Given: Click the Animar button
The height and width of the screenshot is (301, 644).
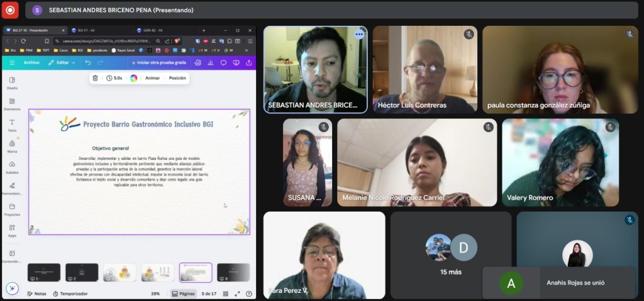Looking at the screenshot, I should 152,78.
